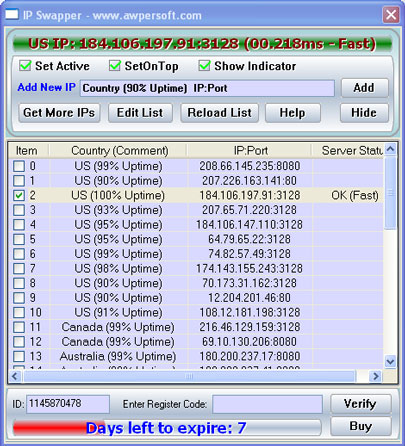405x446 pixels.
Task: Click the days left expiry progress bar
Action: [167, 428]
